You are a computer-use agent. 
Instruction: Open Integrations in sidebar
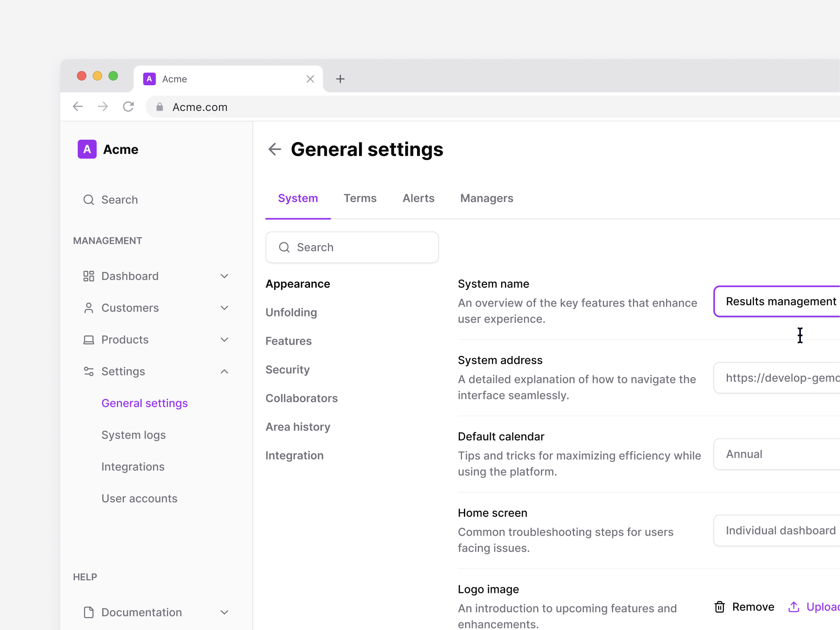133,467
